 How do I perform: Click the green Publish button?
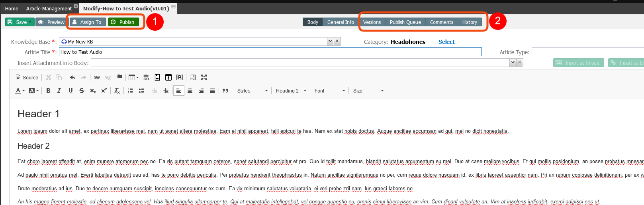click(123, 22)
